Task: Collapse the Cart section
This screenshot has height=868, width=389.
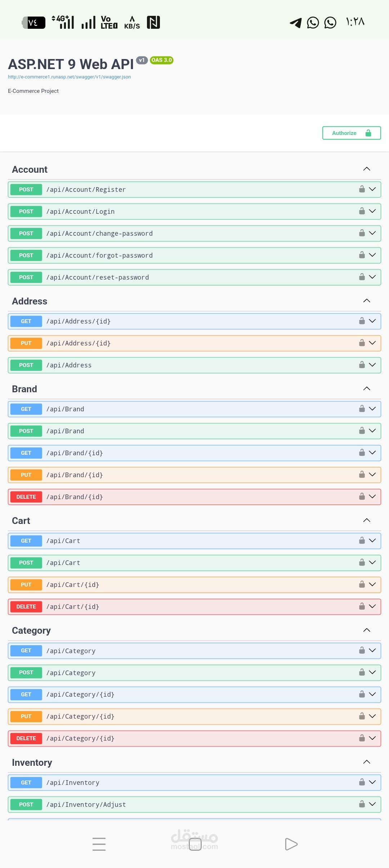Action: [x=367, y=520]
